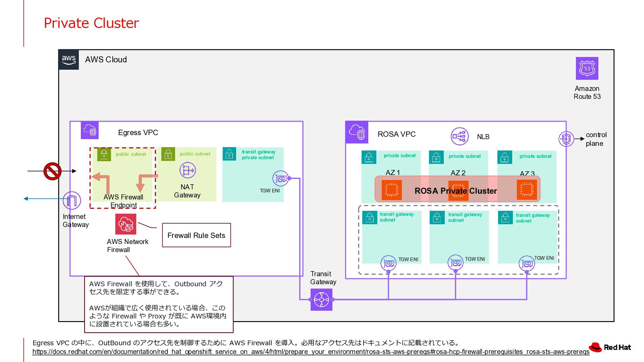The image size is (644, 362).
Task: Click the Frewall Rule Sets box
Action: [x=196, y=235]
